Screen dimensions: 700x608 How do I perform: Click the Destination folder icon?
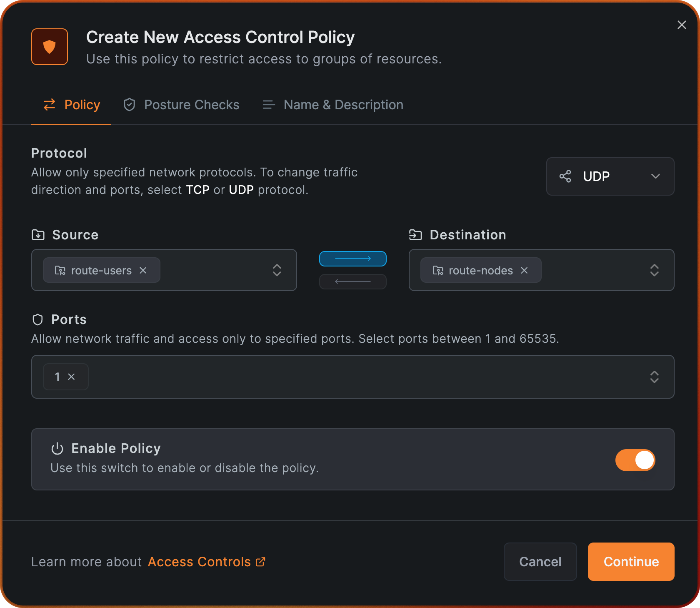pyautogui.click(x=415, y=235)
